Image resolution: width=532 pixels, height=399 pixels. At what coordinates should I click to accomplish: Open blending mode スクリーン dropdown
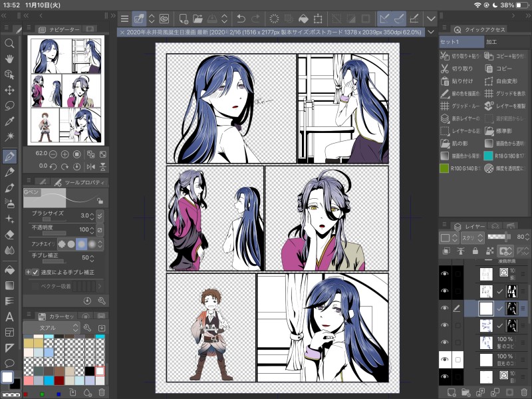point(472,237)
